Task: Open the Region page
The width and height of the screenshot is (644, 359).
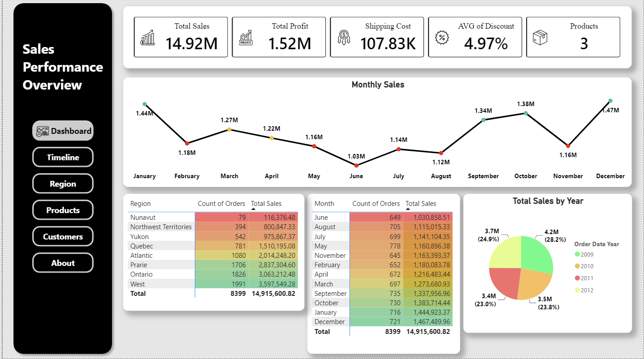Action: click(x=63, y=184)
